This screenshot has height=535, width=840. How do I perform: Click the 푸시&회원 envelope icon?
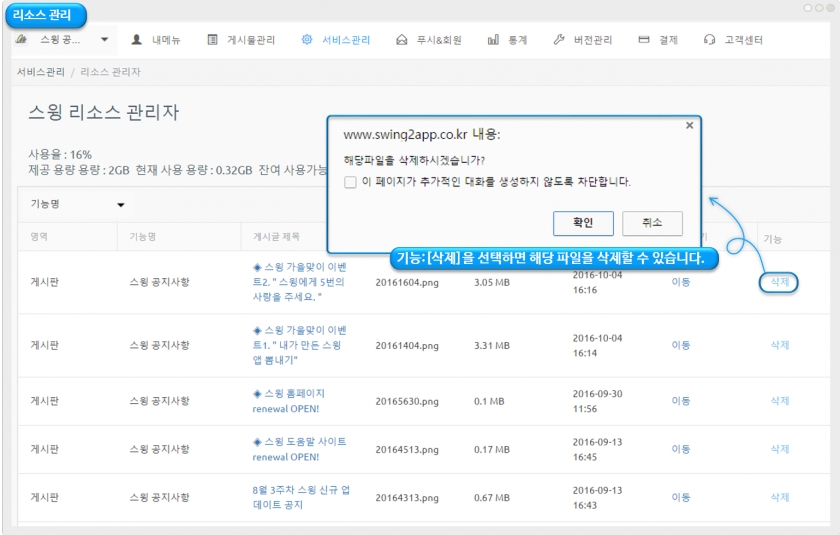click(402, 40)
